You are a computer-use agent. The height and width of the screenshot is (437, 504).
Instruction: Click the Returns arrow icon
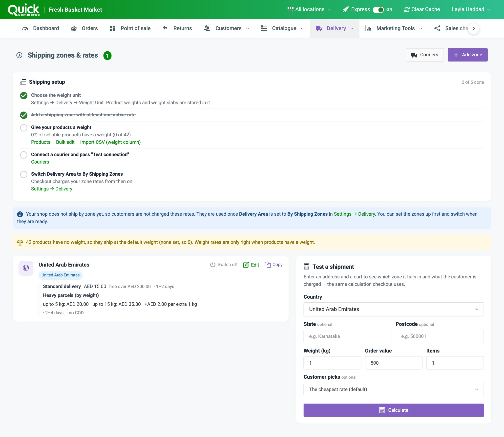(165, 28)
